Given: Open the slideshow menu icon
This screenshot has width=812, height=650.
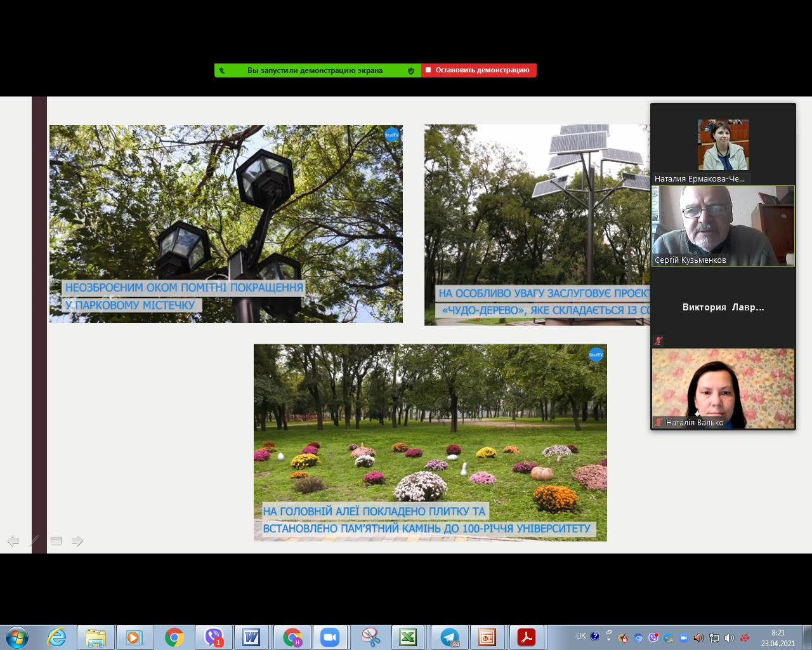Looking at the screenshot, I should pos(56,541).
